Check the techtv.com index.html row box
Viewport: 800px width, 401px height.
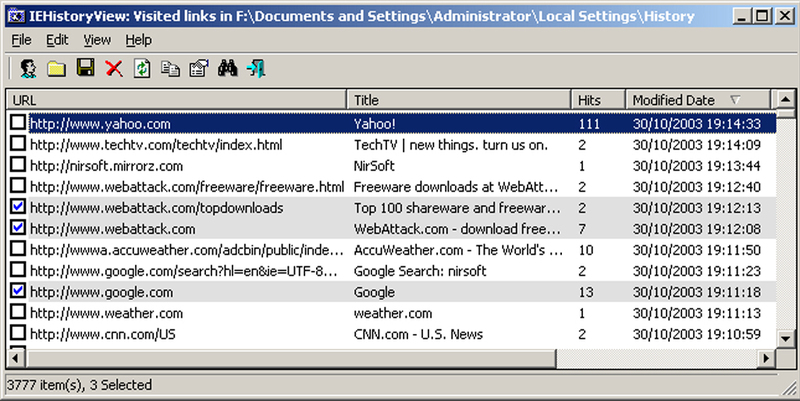(18, 143)
